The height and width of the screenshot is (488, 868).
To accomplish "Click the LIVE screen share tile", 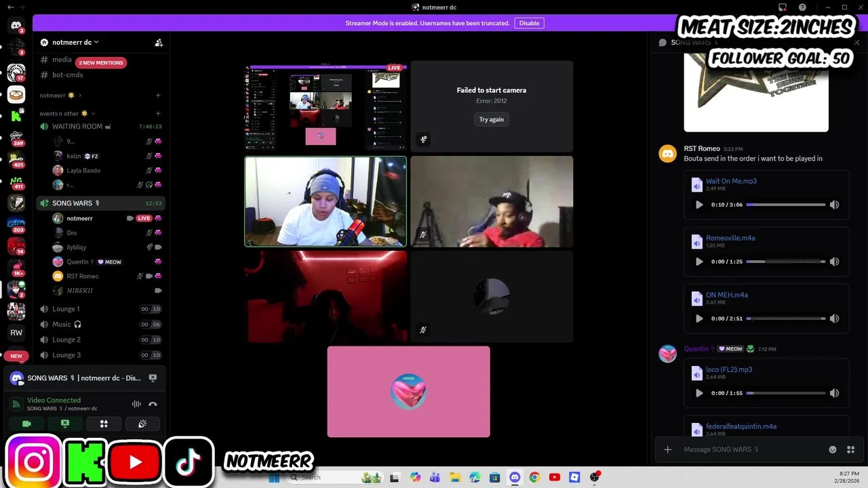I will pyautogui.click(x=325, y=107).
